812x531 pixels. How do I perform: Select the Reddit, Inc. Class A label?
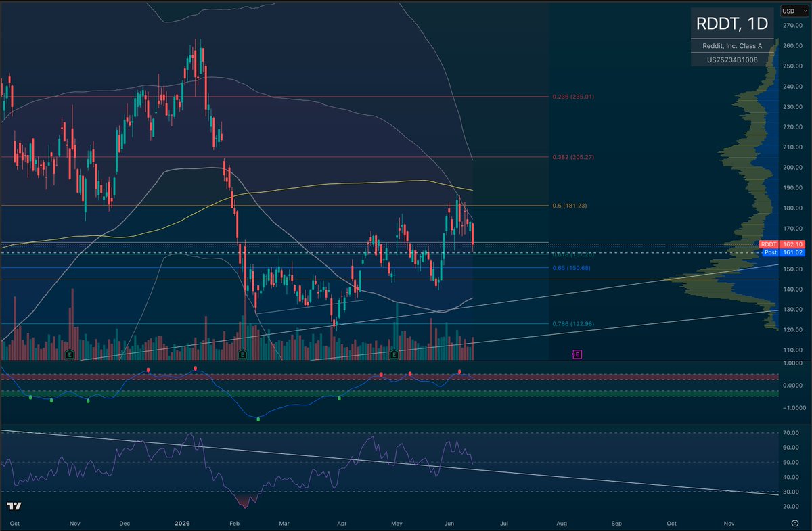tap(732, 46)
